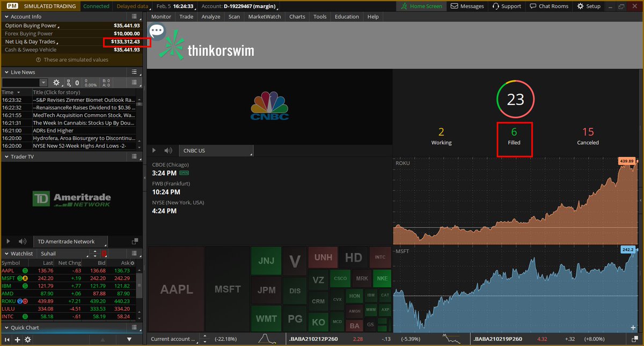The height and width of the screenshot is (346, 644).
Task: Move to next gadgets with down arrow
Action: click(129, 340)
